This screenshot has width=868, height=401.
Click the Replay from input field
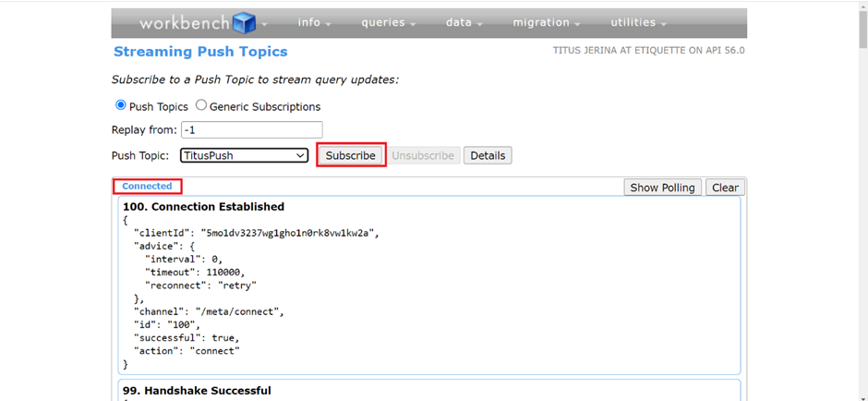251,130
